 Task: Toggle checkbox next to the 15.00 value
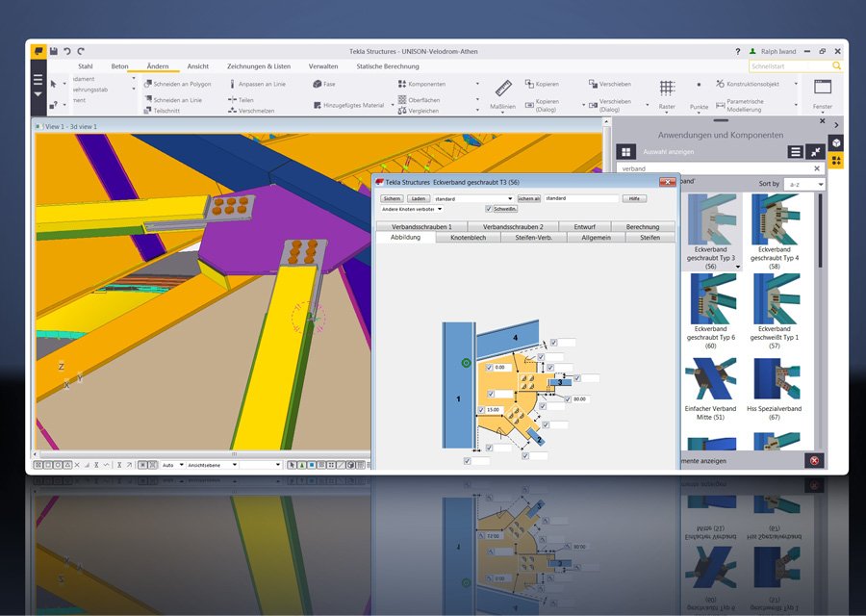click(481, 410)
